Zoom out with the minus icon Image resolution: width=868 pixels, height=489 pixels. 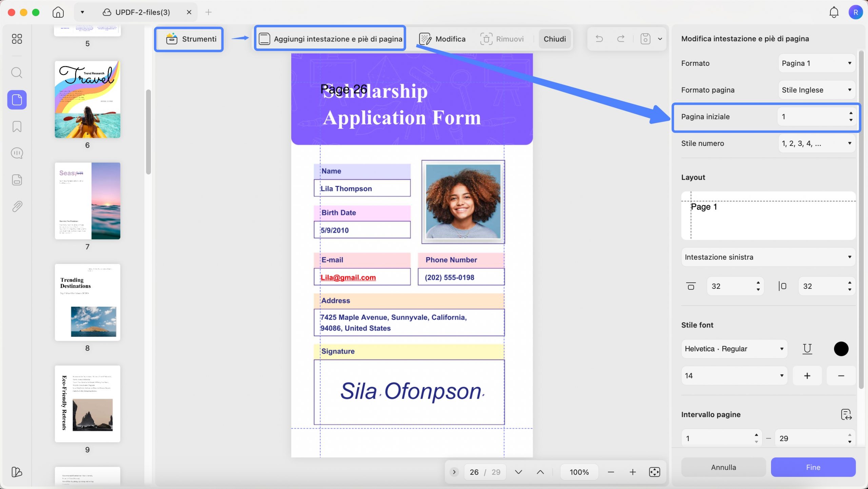[x=611, y=472]
